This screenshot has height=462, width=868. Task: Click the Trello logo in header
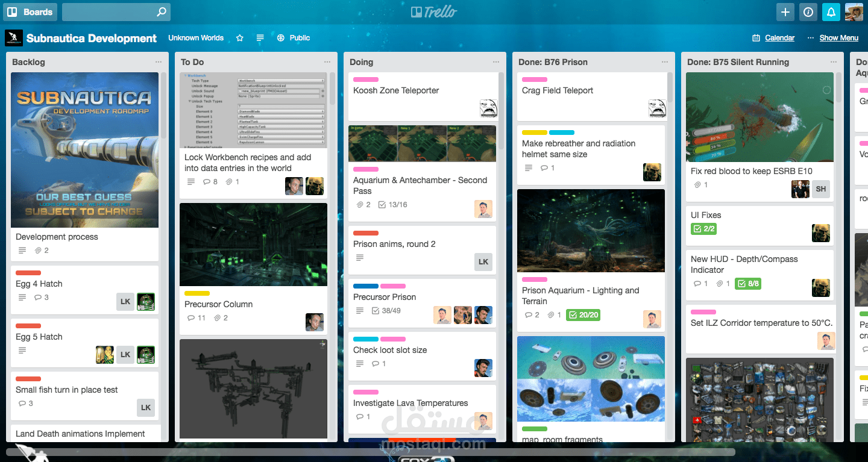(x=434, y=12)
